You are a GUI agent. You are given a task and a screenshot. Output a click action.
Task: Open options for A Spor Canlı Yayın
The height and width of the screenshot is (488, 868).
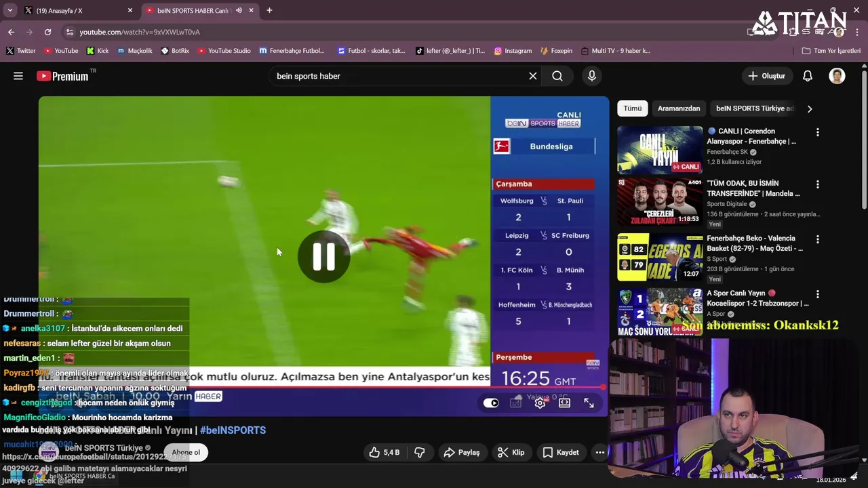pos(817,294)
